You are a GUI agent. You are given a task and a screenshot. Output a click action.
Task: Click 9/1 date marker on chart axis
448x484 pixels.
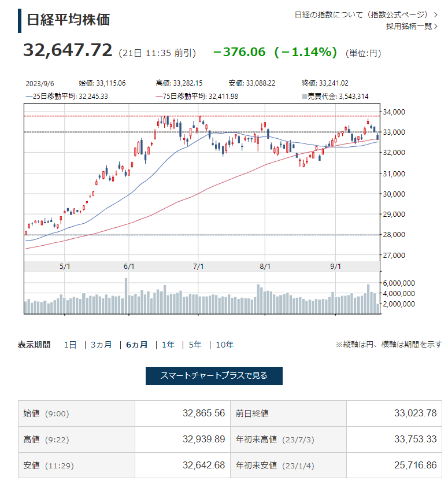point(336,267)
